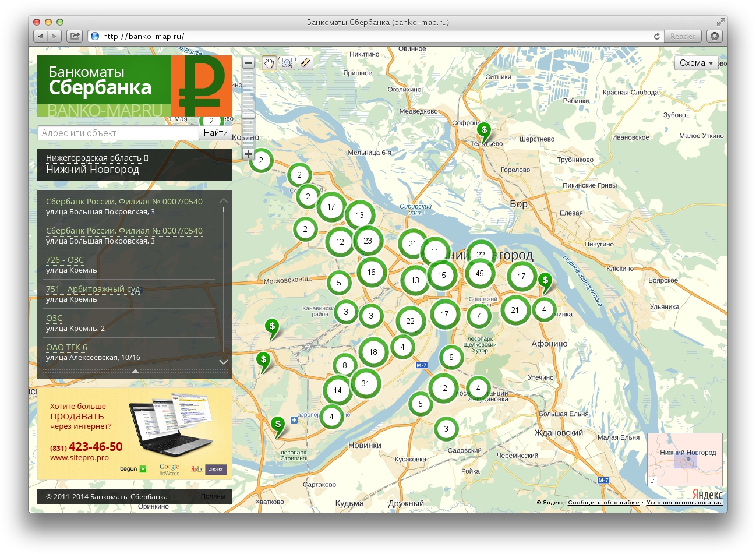Open Сообщить об ошибке link
The height and width of the screenshot is (554, 756).
click(603, 502)
